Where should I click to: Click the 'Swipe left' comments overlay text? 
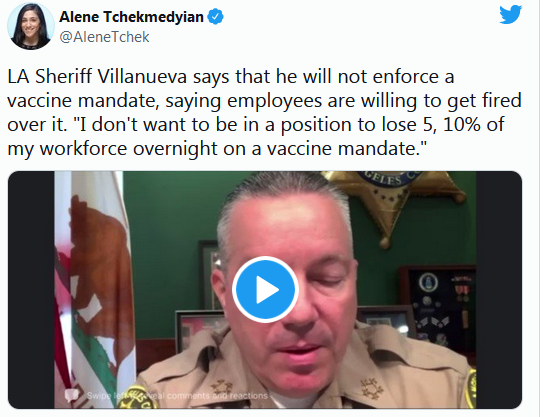[177, 396]
